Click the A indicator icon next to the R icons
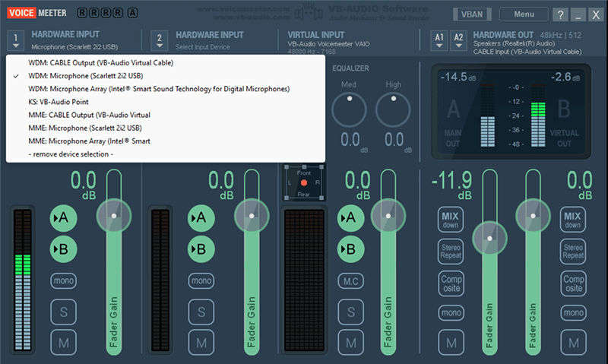The width and height of the screenshot is (608, 364). [132, 13]
